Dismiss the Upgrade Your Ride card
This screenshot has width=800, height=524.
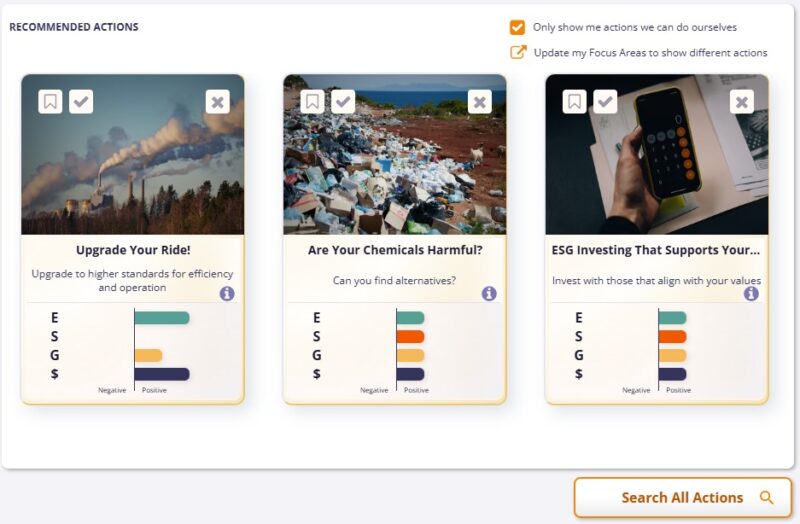click(217, 102)
